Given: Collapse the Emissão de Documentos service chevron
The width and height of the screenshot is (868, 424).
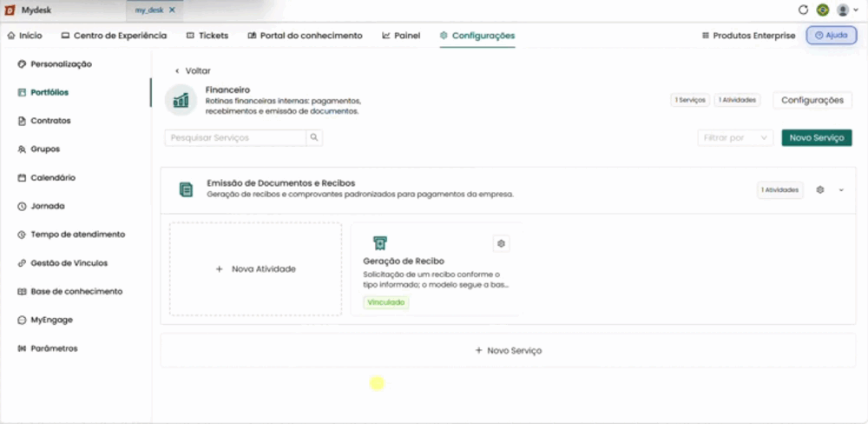Looking at the screenshot, I should (x=841, y=190).
